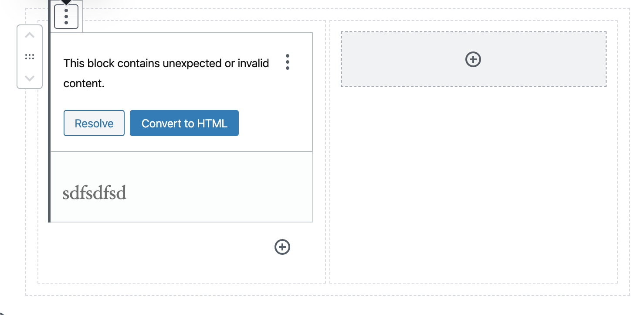
Task: Click the circled plus inserter below the left column
Action: point(282,247)
